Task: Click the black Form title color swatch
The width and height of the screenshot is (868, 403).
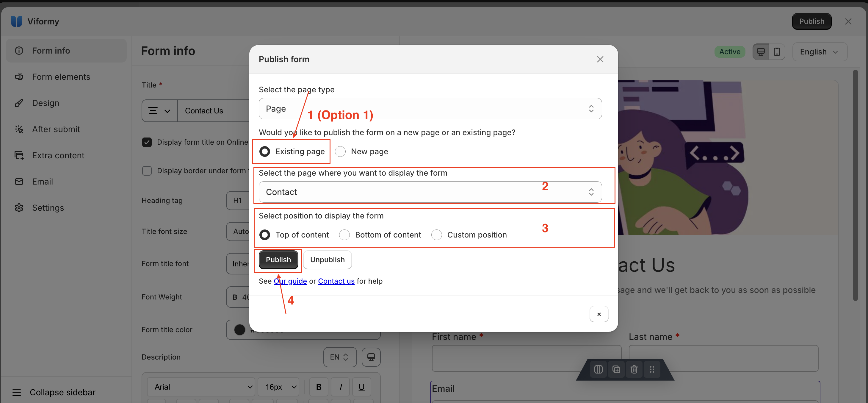Action: pos(239,329)
